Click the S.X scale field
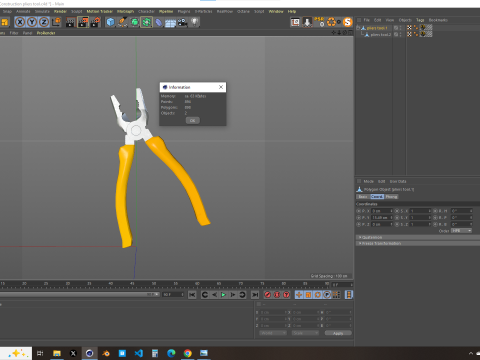 click(x=420, y=211)
